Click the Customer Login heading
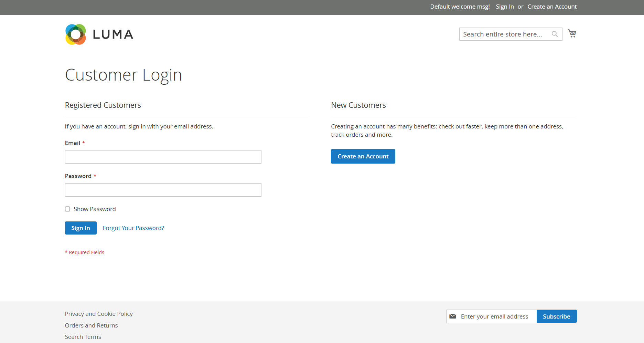 tap(124, 75)
